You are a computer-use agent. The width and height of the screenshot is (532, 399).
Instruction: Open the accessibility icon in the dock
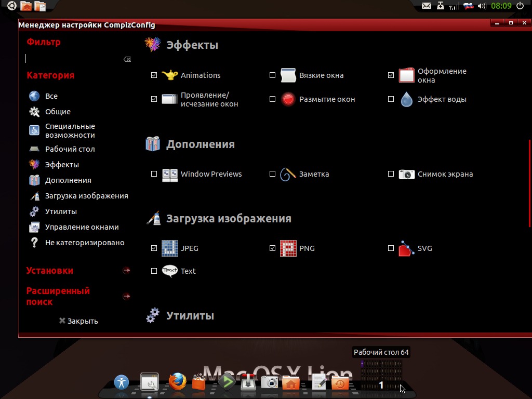122,382
